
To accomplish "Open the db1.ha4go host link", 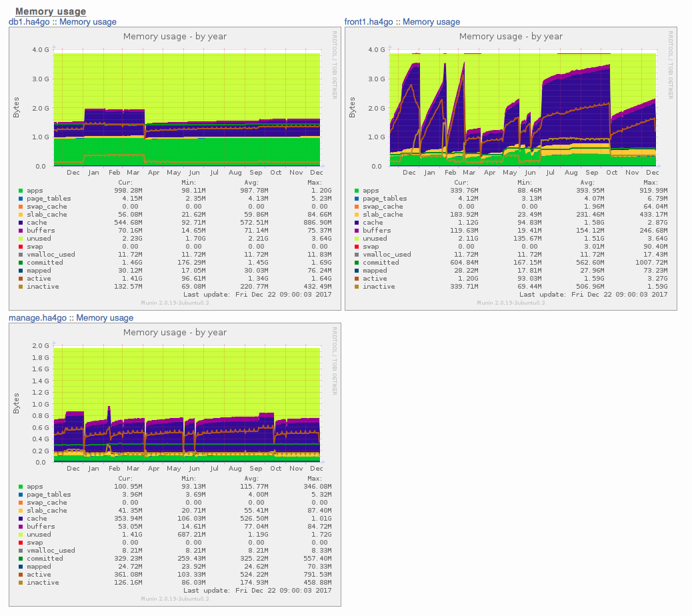I will (x=29, y=21).
